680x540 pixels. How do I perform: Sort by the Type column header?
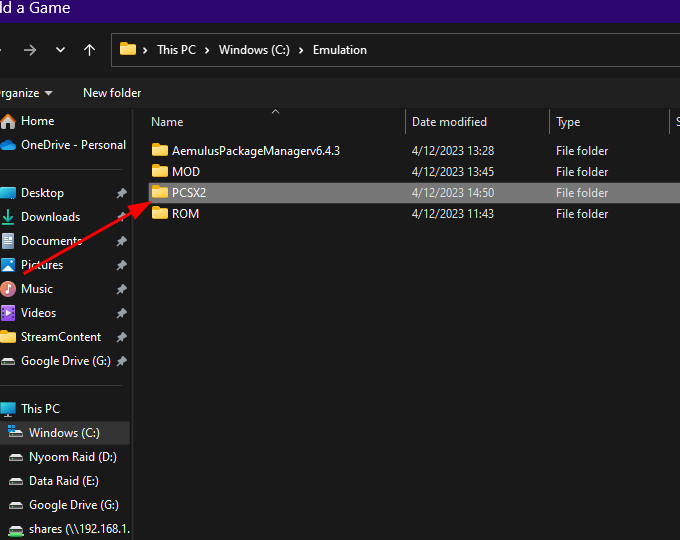(x=568, y=122)
